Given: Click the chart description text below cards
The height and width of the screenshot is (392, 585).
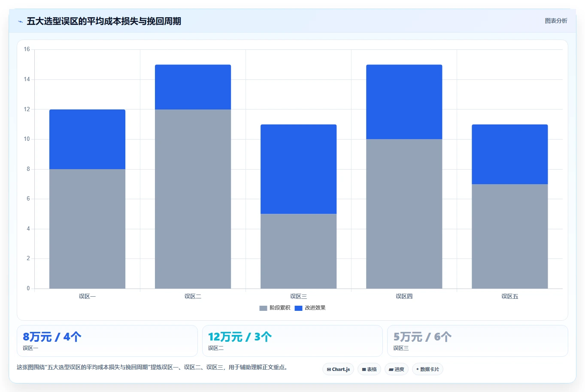Looking at the screenshot, I should tap(152, 367).
